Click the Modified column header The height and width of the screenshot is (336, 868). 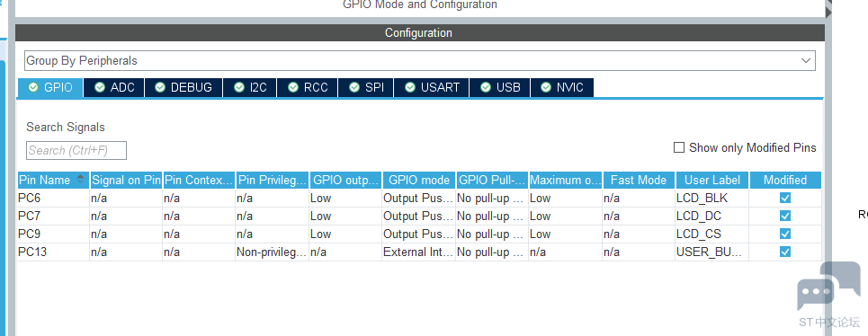[785, 181]
